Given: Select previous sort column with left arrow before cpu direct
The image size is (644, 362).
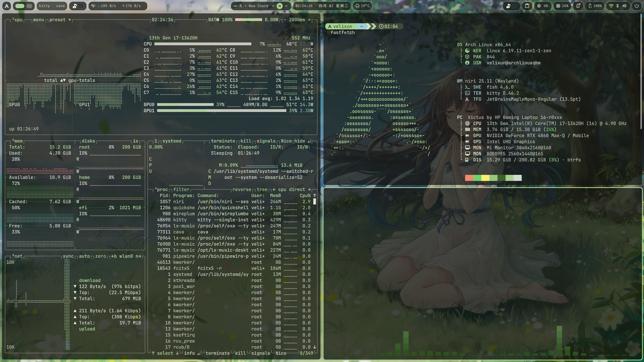Looking at the screenshot, I should point(274,190).
